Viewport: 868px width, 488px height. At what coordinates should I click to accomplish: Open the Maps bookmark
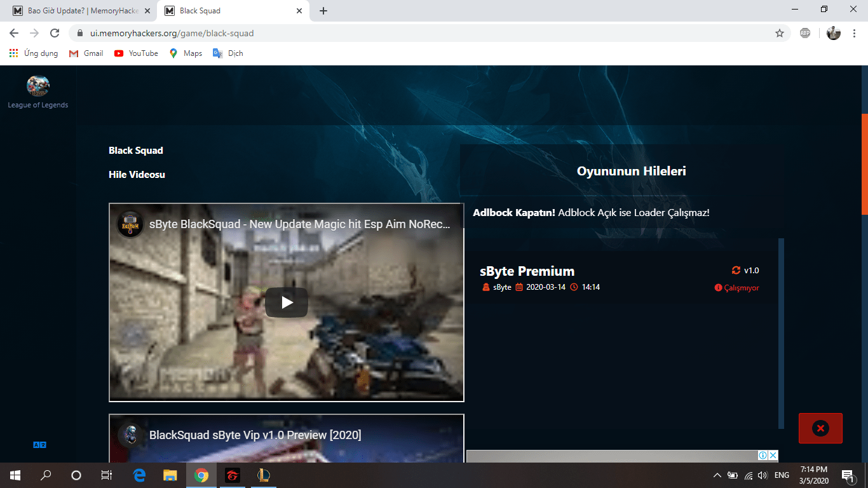click(x=186, y=53)
